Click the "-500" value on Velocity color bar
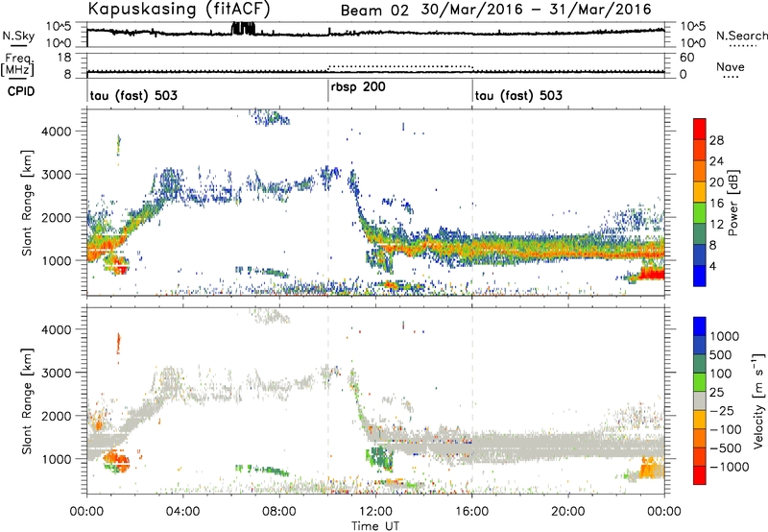Image resolution: width=768 pixels, height=532 pixels. coord(726,447)
